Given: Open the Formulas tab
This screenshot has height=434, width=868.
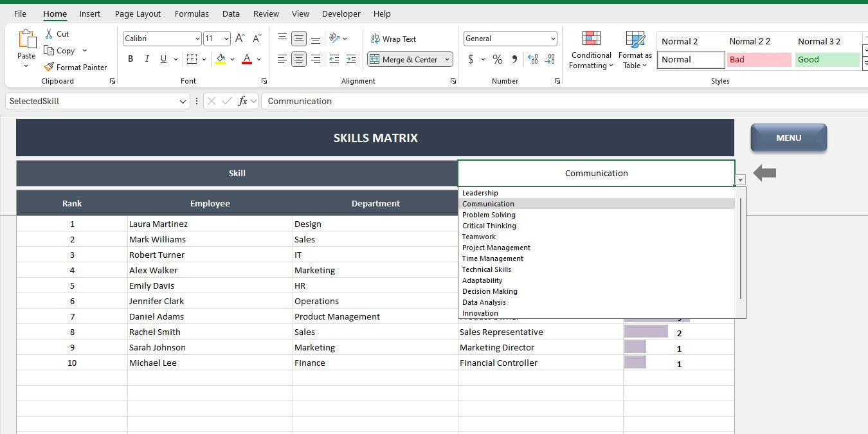Looking at the screenshot, I should pos(192,14).
